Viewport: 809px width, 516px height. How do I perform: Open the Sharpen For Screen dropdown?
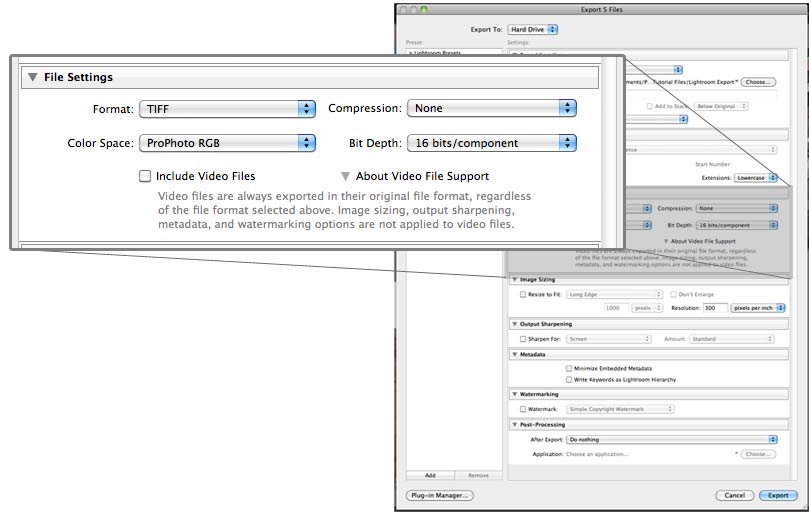click(609, 339)
